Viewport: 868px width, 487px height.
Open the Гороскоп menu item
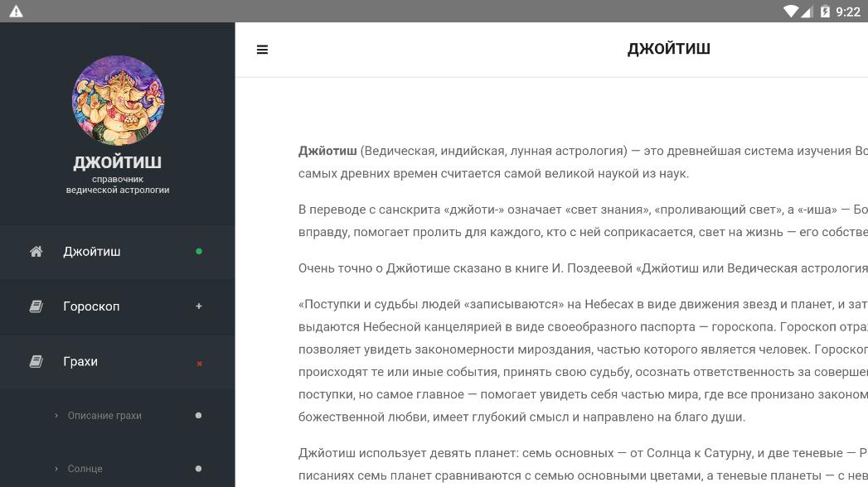coord(118,306)
